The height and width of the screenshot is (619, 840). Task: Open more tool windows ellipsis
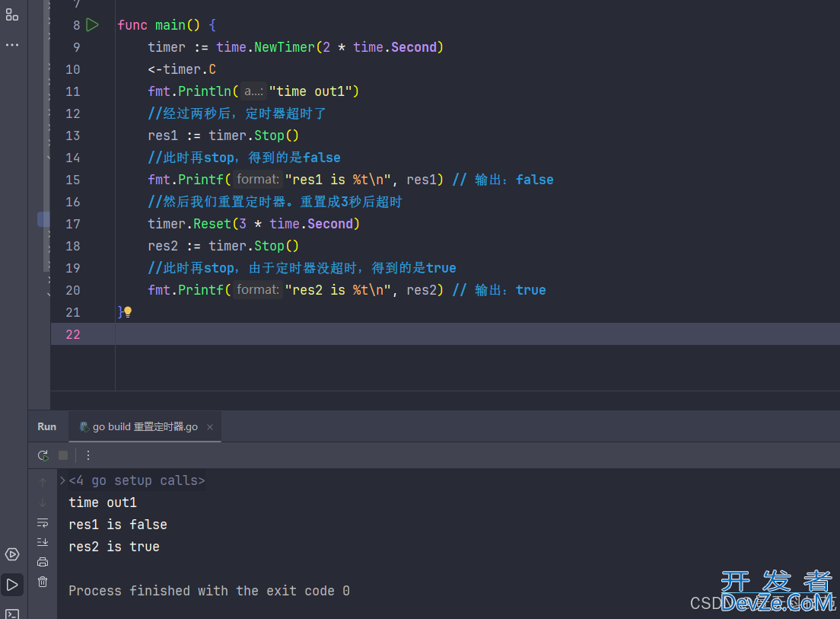[11, 45]
